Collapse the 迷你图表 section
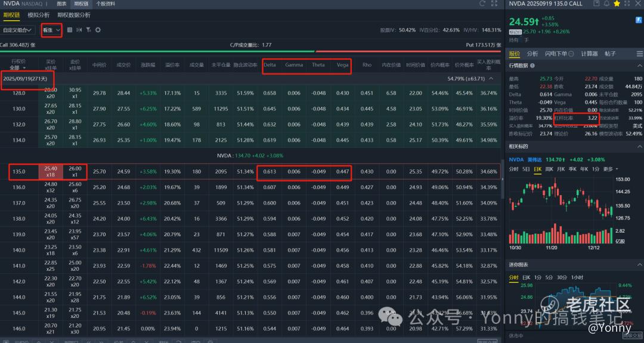Viewport: 644px width, 343px height. [x=639, y=265]
